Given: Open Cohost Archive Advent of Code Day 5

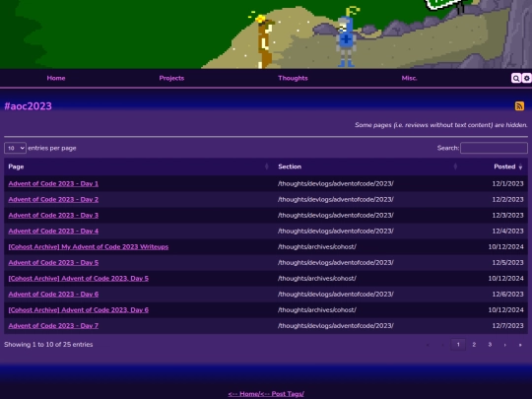Looking at the screenshot, I should (x=79, y=278).
